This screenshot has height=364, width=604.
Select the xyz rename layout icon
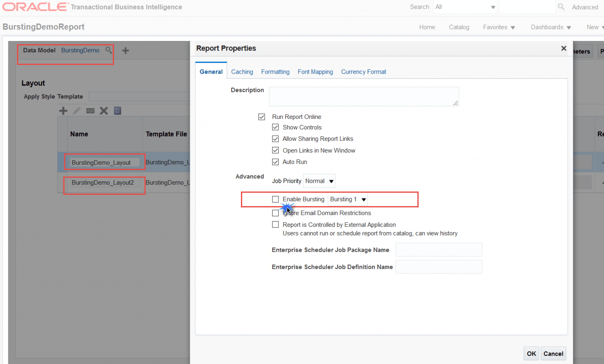(x=90, y=111)
